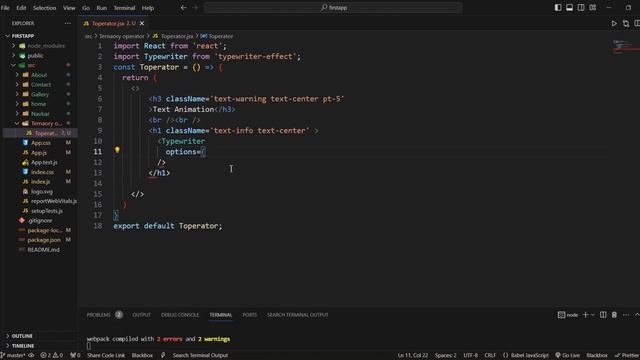Open README.md in the explorer

pyautogui.click(x=43, y=250)
